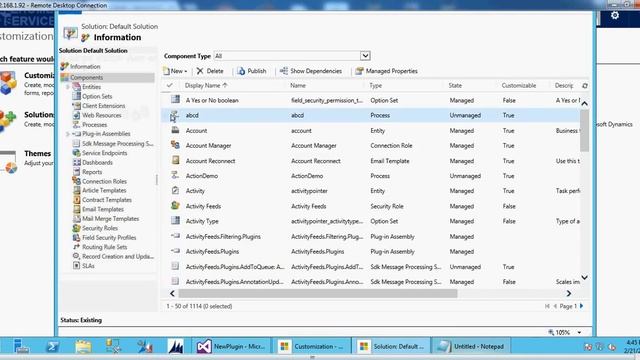Viewport: 640px width, 360px height.
Task: Open the Component Type dropdown
Action: coord(365,56)
